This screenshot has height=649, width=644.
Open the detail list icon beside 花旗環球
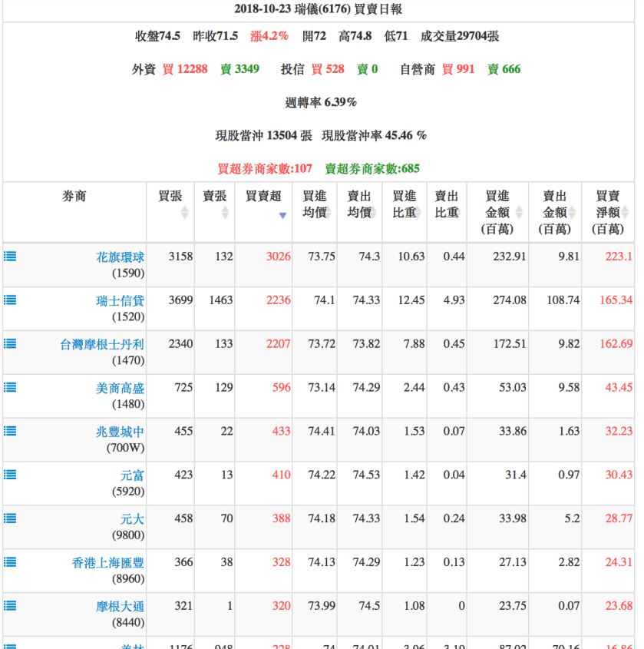(x=9, y=257)
